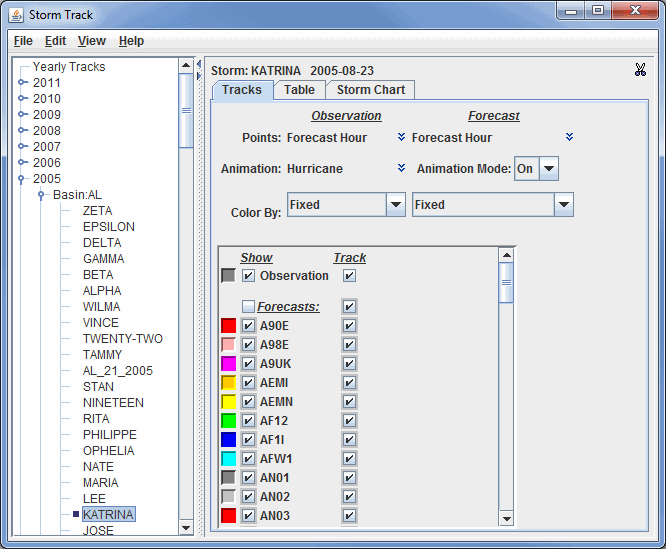Open Animation Hurricane double-chevron menu
666x549 pixels.
(x=401, y=168)
